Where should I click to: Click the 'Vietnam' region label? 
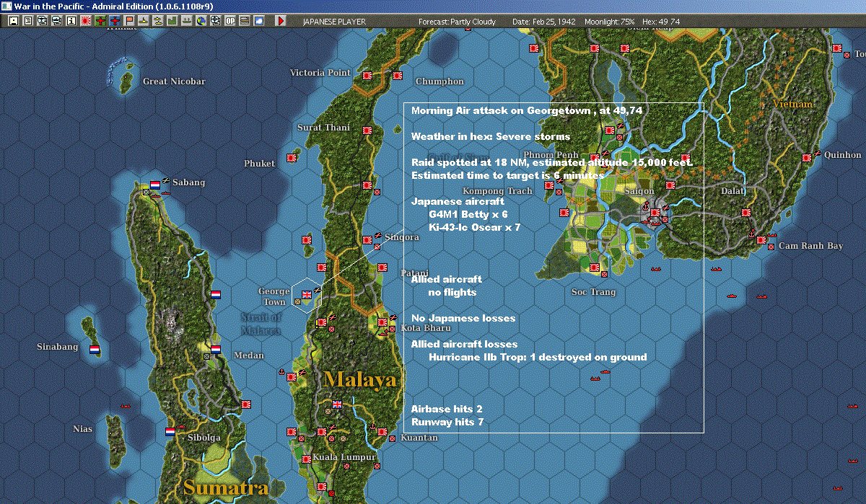792,104
